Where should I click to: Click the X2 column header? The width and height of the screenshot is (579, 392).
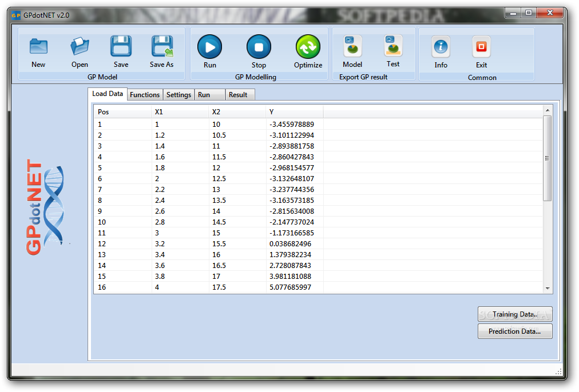[237, 112]
